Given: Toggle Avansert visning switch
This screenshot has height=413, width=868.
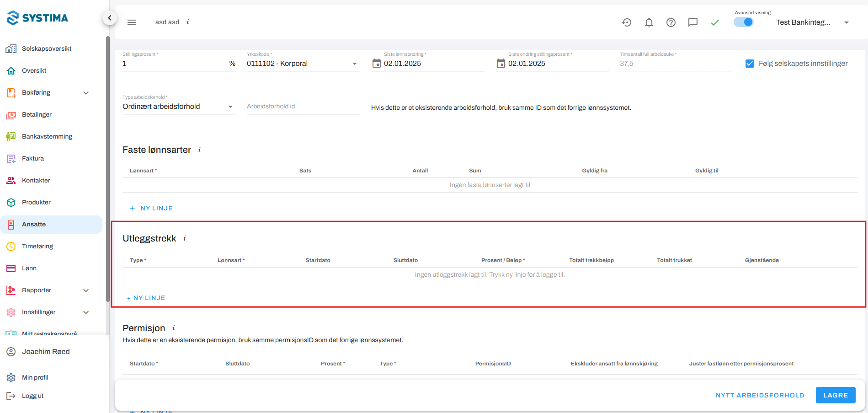Looking at the screenshot, I should 744,22.
